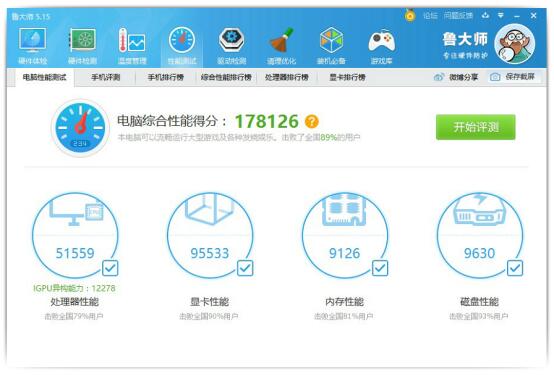This screenshot has width=554, height=375.
Task: Click the processor score 51559
Action: click(x=75, y=253)
